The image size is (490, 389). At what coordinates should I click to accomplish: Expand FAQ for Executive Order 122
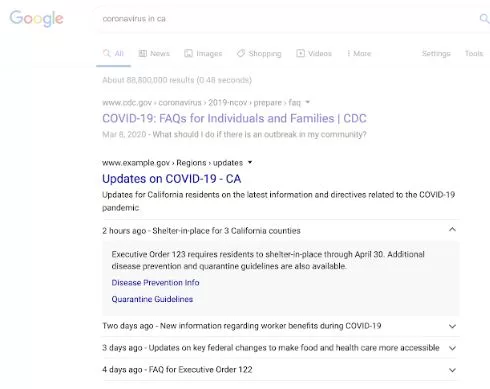click(452, 370)
